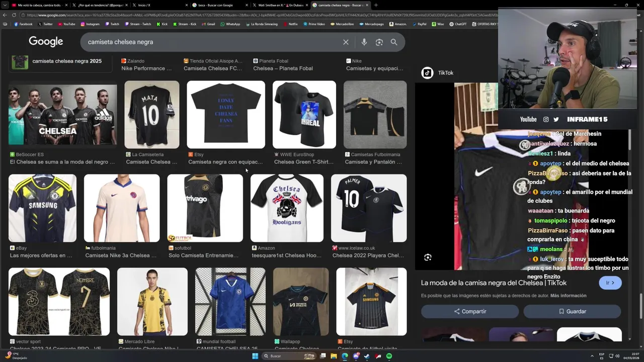Viewport: 644px width, 362px height.
Task: Open Chelsea Hooligans skull shirt thumbnail
Action: (x=287, y=208)
